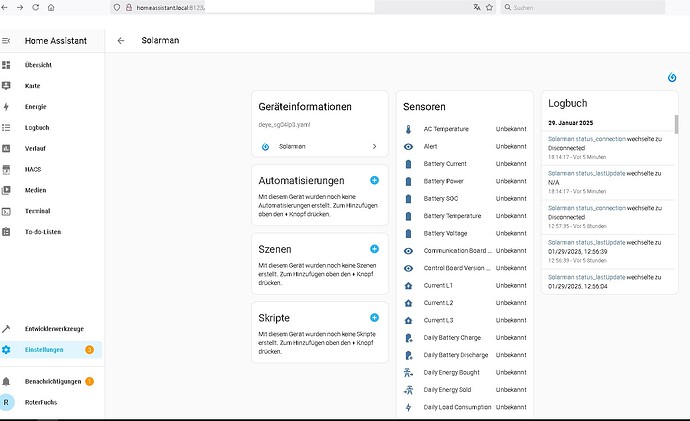Add a scene with the plus icon
Viewport: 690px width, 421px height.
click(374, 249)
